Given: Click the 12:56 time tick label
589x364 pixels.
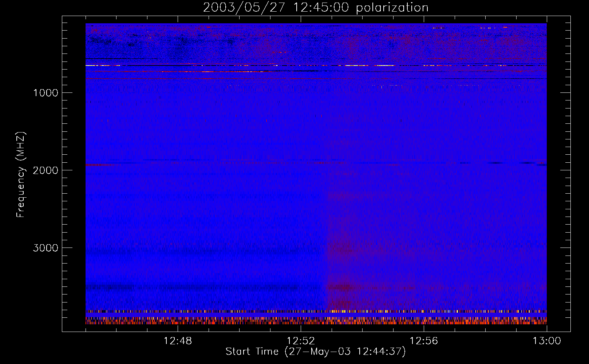Looking at the screenshot, I should tap(424, 341).
